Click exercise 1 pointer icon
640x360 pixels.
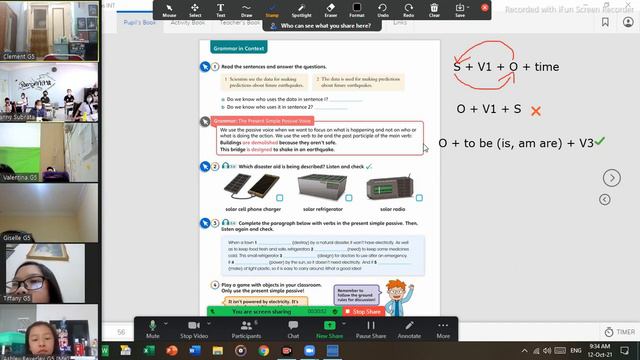[205, 66]
